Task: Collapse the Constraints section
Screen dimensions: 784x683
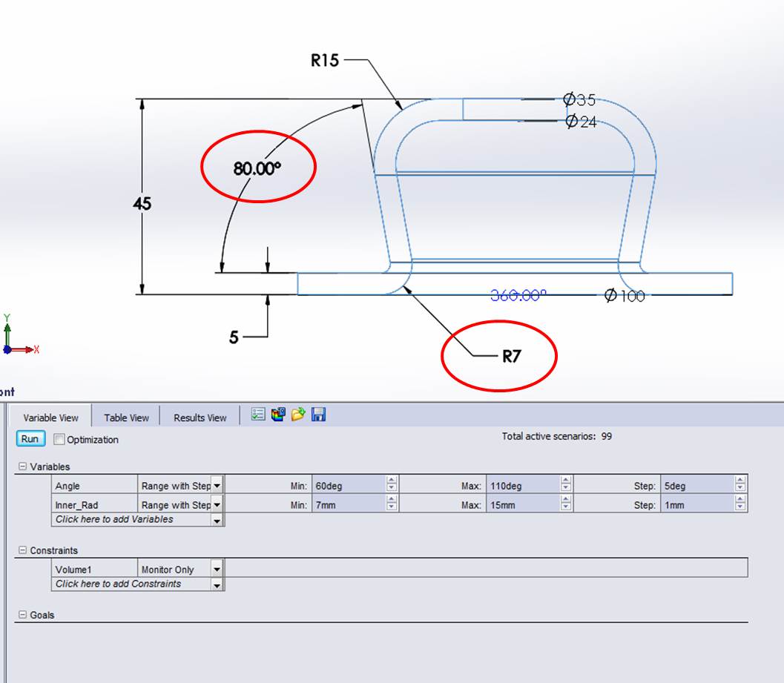Action: 22,551
